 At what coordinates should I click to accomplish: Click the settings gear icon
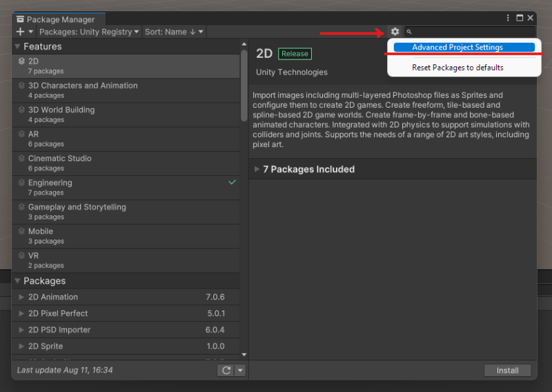point(395,32)
